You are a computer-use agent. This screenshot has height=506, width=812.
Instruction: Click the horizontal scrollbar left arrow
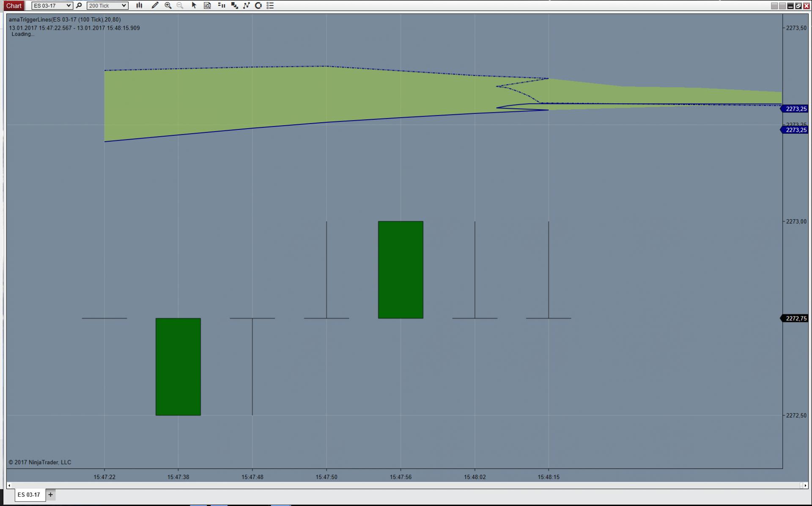click(x=9, y=485)
